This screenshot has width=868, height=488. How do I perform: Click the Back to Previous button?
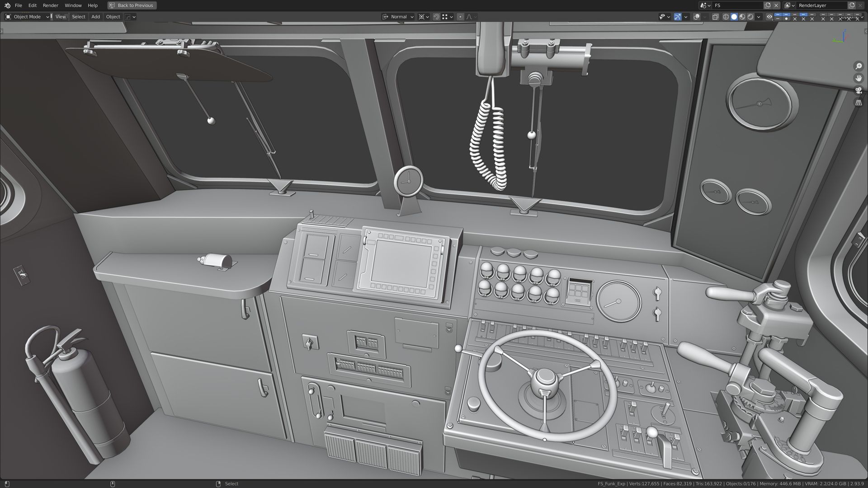point(131,5)
